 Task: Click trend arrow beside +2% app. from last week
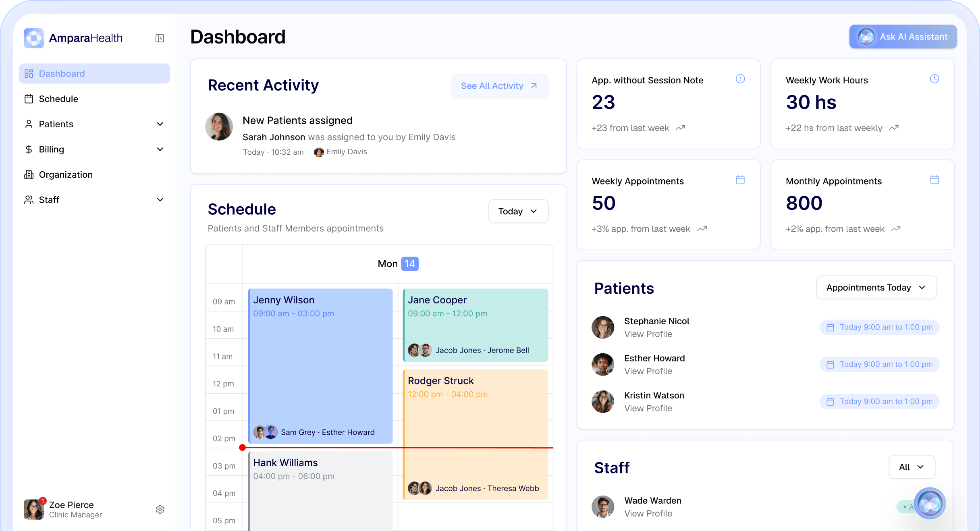point(896,229)
